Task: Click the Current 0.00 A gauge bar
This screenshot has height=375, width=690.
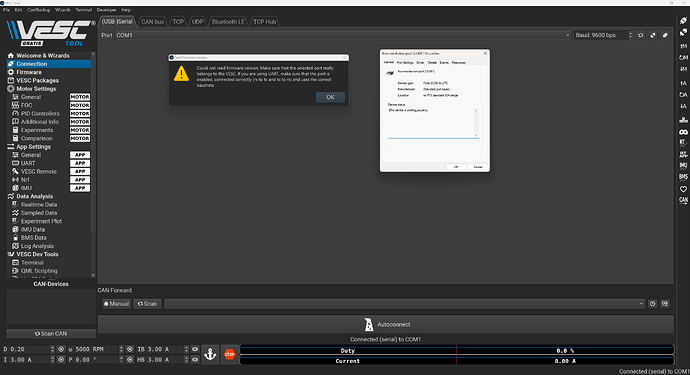Action: pos(457,361)
